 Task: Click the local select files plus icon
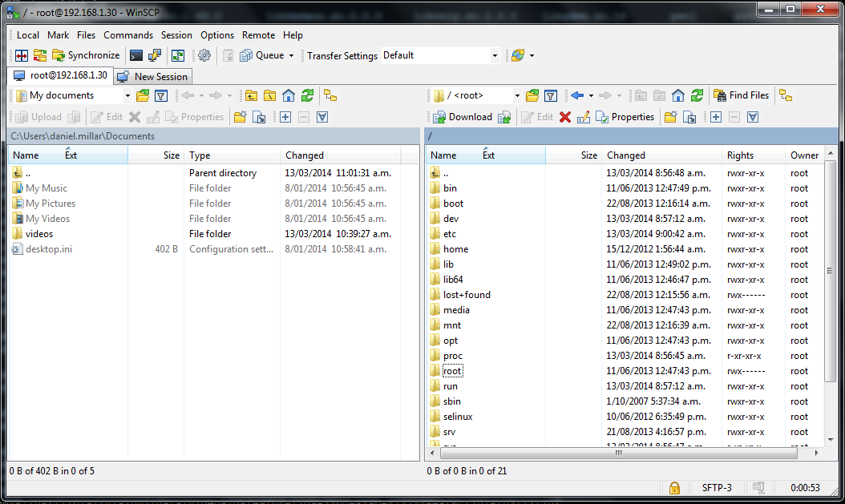[285, 117]
